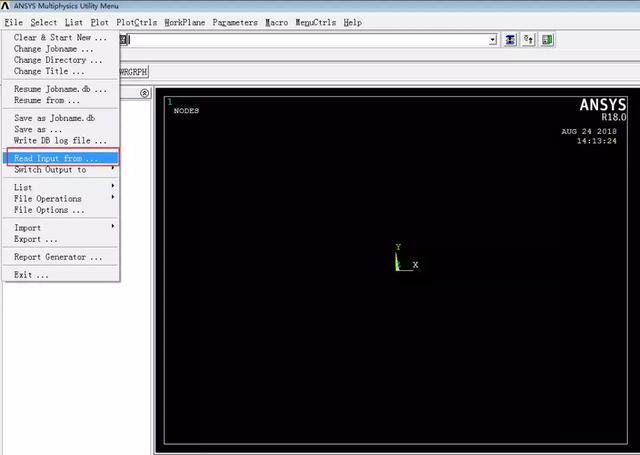Image resolution: width=640 pixels, height=455 pixels.
Task: Select Save as Jobname.db entry
Action: (60, 118)
